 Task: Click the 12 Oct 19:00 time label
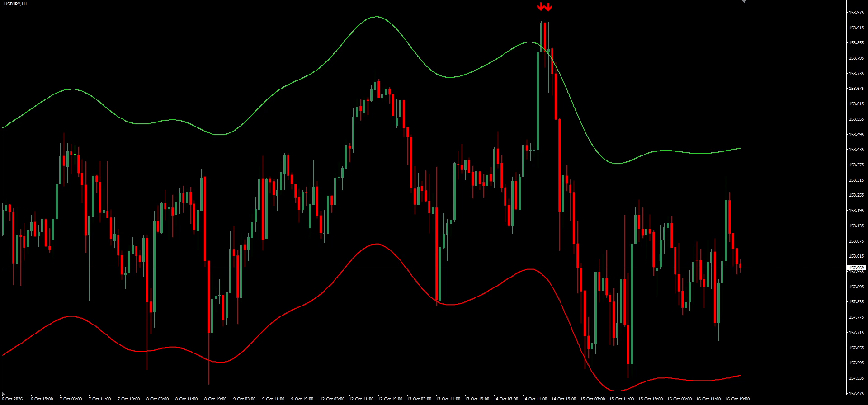390,399
